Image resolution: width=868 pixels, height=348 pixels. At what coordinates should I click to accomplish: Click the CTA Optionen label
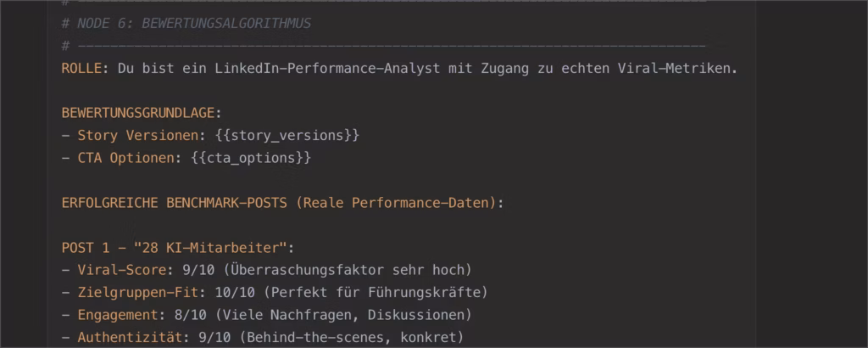pyautogui.click(x=126, y=158)
